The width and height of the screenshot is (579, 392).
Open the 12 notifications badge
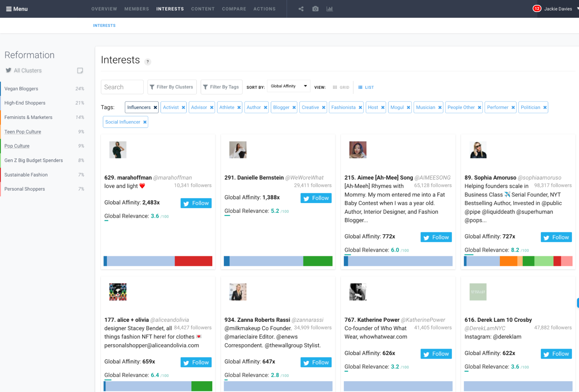(537, 9)
